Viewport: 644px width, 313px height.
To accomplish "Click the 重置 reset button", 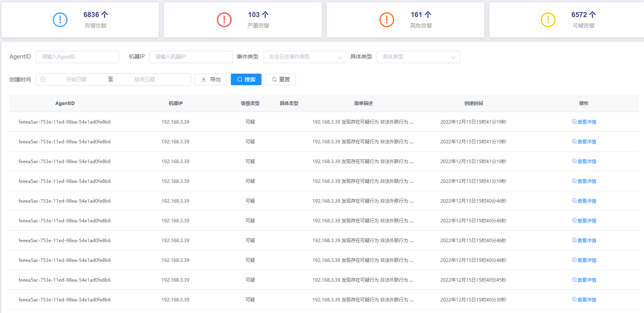I will [x=280, y=79].
